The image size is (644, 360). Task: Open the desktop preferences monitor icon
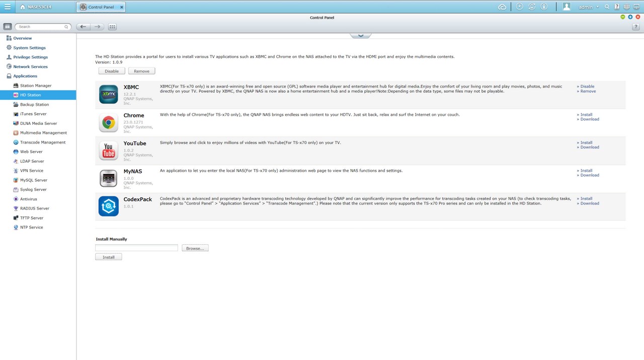tap(636, 7)
